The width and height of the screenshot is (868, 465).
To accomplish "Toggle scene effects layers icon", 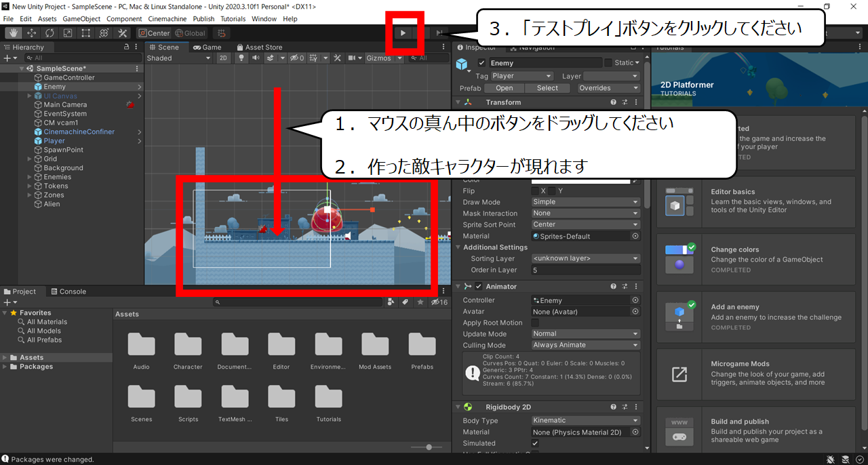I will point(270,58).
